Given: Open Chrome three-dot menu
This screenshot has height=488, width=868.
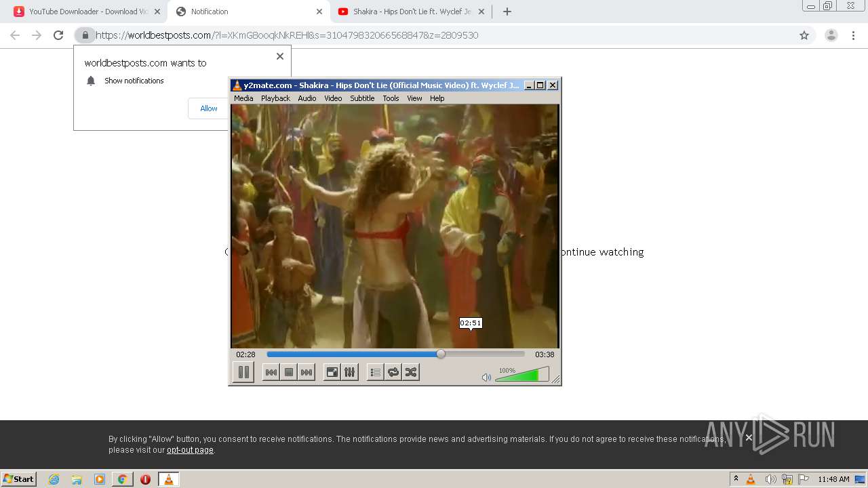Looking at the screenshot, I should (x=854, y=35).
